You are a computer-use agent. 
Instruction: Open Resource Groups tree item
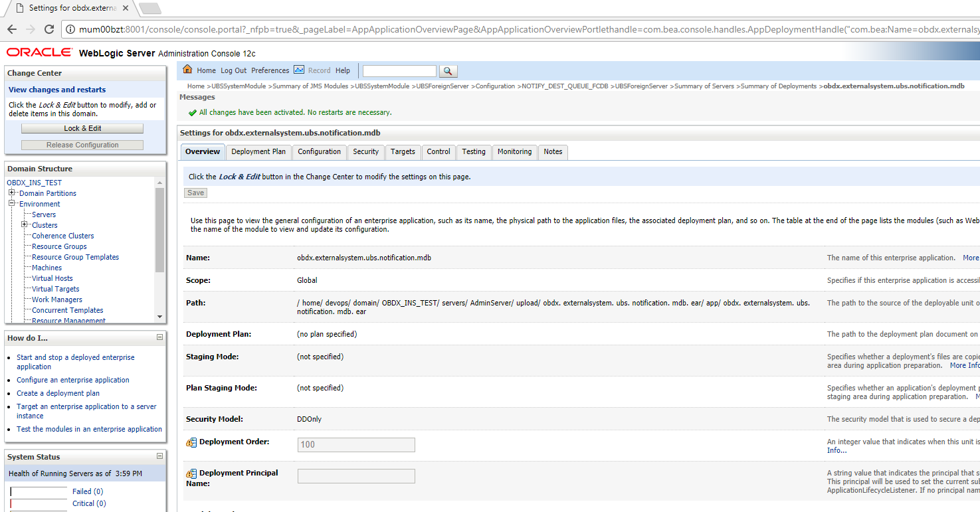pyautogui.click(x=59, y=246)
